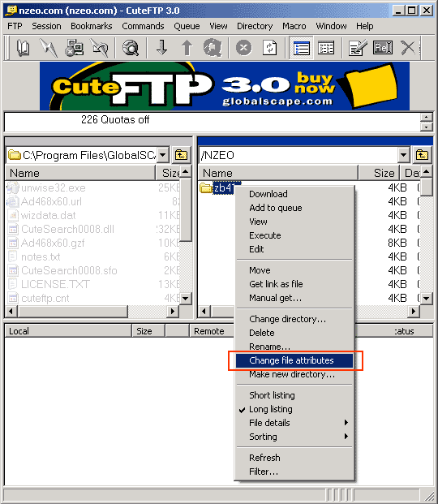Viewport: 438px width, 504px height.
Task: Enable long listing view icon
Action: pos(301,48)
